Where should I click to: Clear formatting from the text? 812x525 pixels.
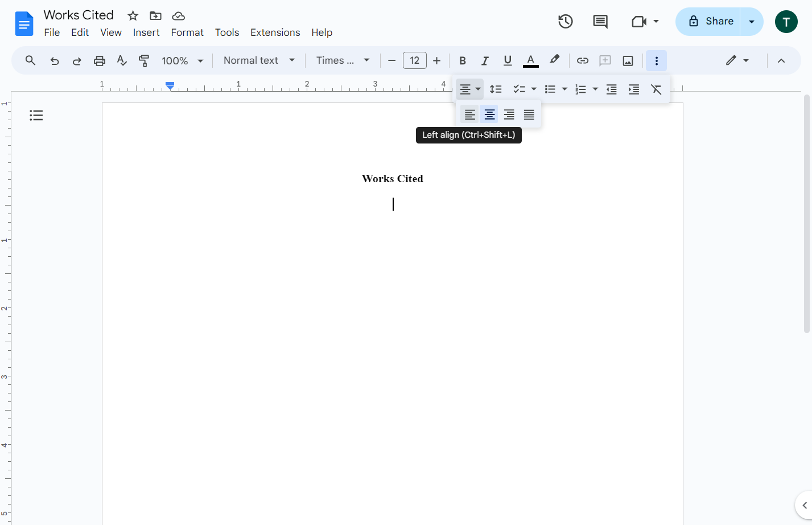(x=657, y=89)
